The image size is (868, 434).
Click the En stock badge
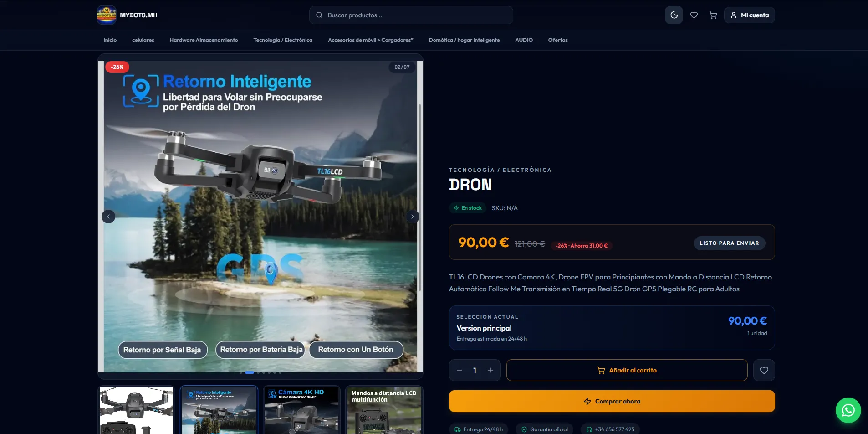click(x=468, y=208)
